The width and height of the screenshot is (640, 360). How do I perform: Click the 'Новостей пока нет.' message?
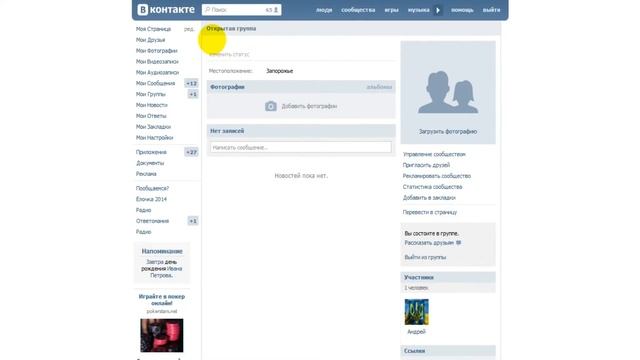pyautogui.click(x=301, y=176)
